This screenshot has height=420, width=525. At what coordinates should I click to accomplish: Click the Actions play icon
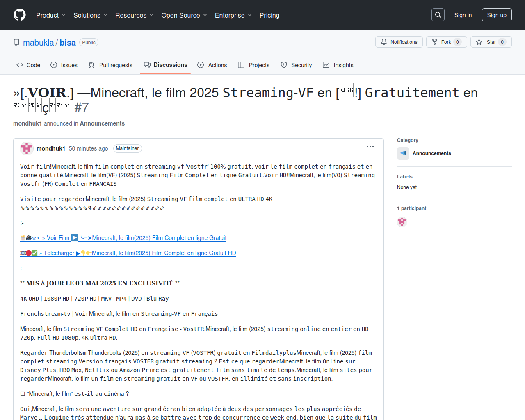point(201,65)
